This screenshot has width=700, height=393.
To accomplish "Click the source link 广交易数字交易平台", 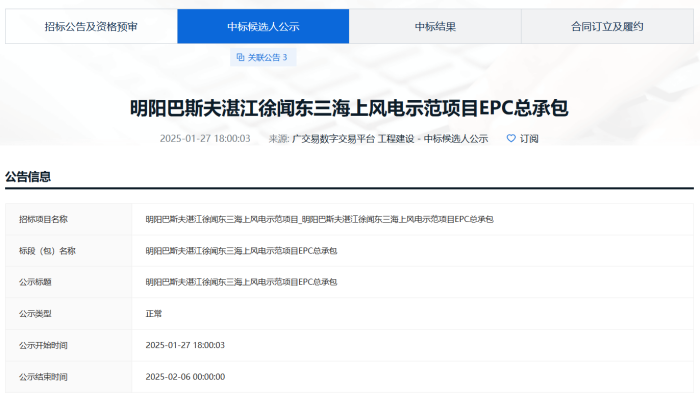I will click(333, 138).
